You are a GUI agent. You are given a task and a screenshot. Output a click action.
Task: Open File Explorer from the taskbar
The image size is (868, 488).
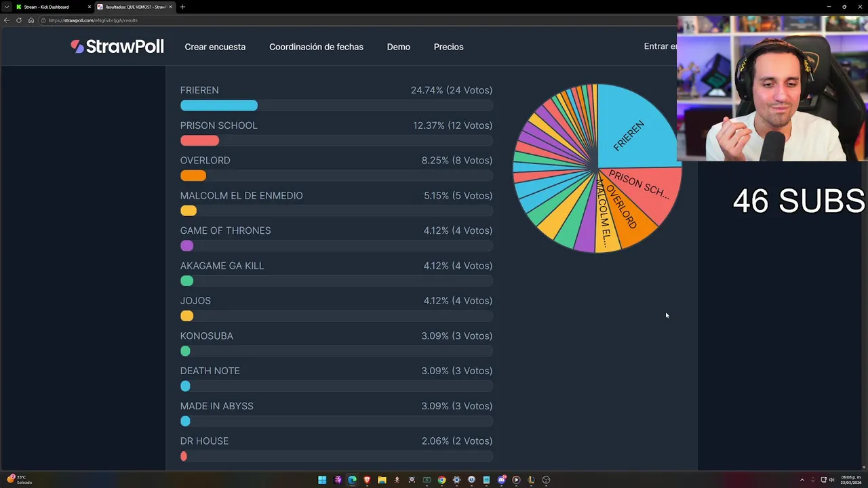pos(382,480)
